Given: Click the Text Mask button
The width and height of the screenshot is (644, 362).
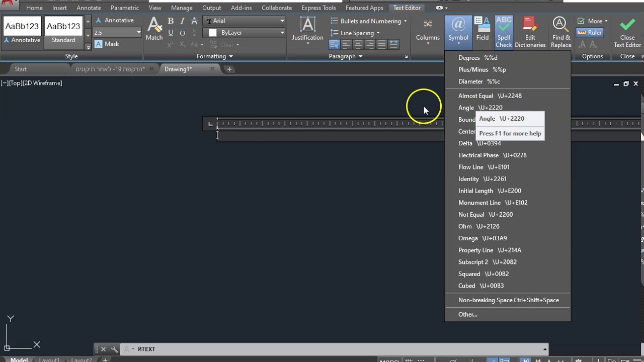Looking at the screenshot, I should click(107, 44).
